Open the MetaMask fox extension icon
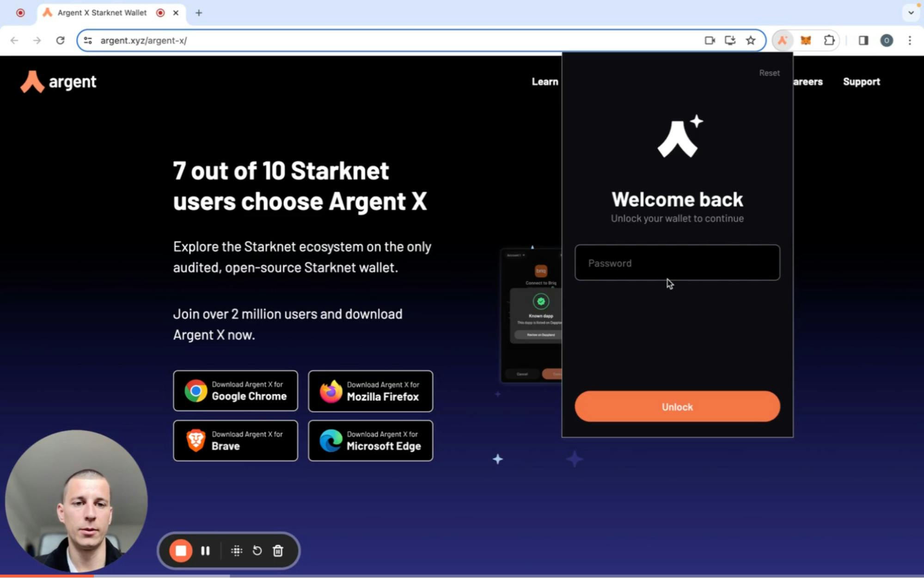 tap(806, 40)
